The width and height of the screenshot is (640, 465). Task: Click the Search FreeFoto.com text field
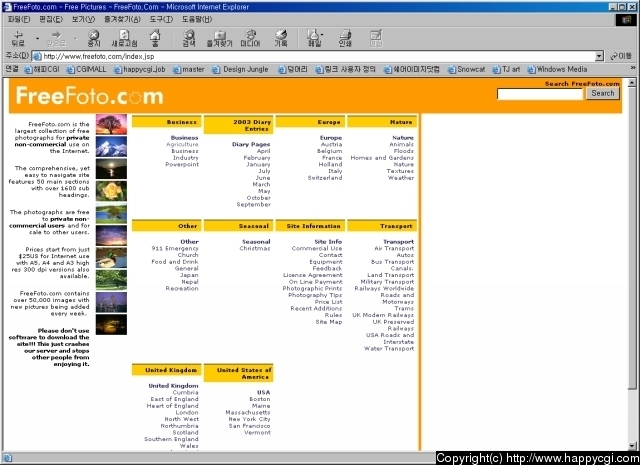point(539,94)
